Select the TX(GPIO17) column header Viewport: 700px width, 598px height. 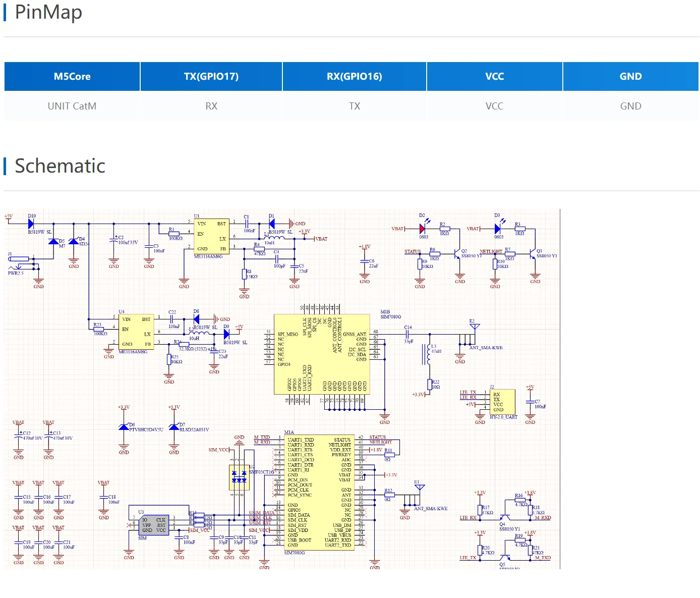[x=211, y=77]
